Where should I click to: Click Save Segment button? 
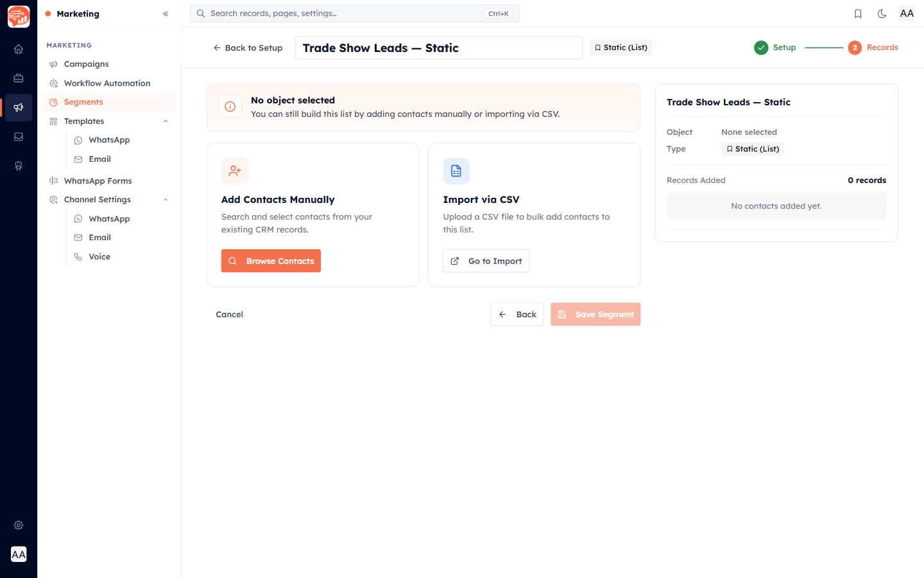pyautogui.click(x=595, y=315)
